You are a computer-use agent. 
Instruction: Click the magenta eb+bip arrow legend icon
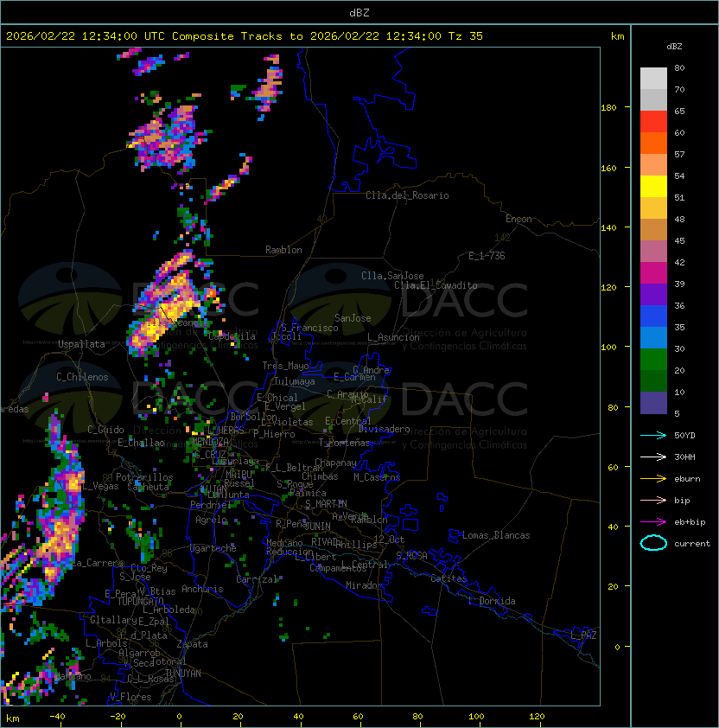coord(653,522)
